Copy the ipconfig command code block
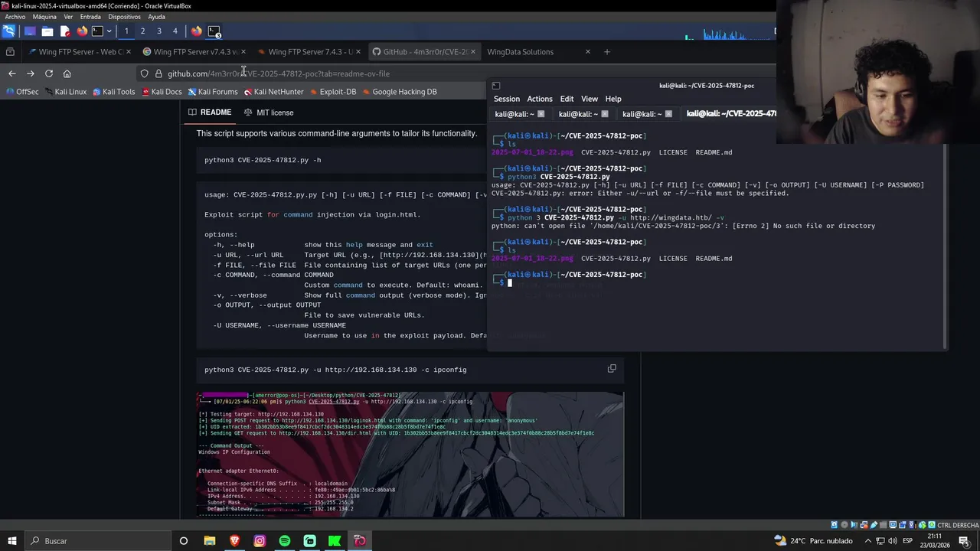Image resolution: width=980 pixels, height=551 pixels. click(x=612, y=369)
